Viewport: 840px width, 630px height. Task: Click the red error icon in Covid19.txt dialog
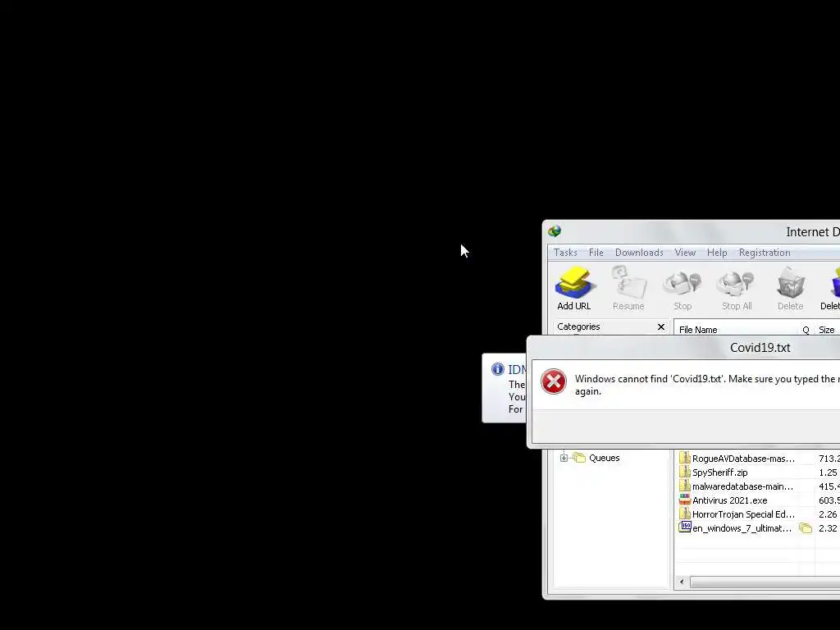554,381
